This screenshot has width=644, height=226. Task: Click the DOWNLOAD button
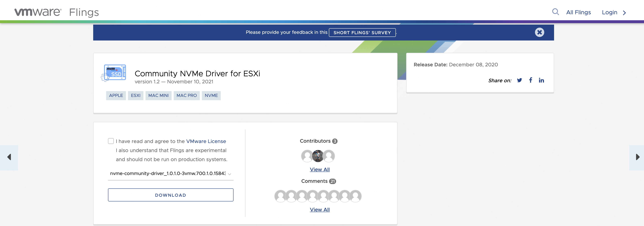click(170, 195)
